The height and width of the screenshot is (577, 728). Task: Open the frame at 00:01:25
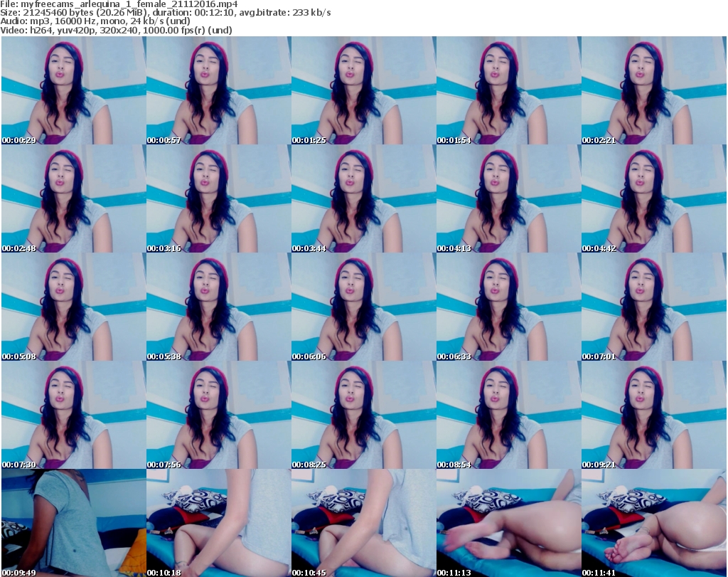coord(363,90)
